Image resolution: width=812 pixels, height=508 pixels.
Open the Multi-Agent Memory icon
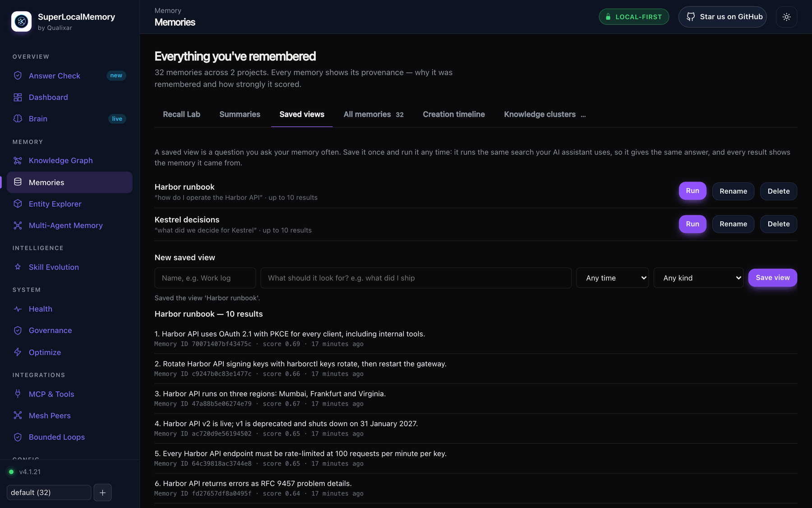coord(18,225)
